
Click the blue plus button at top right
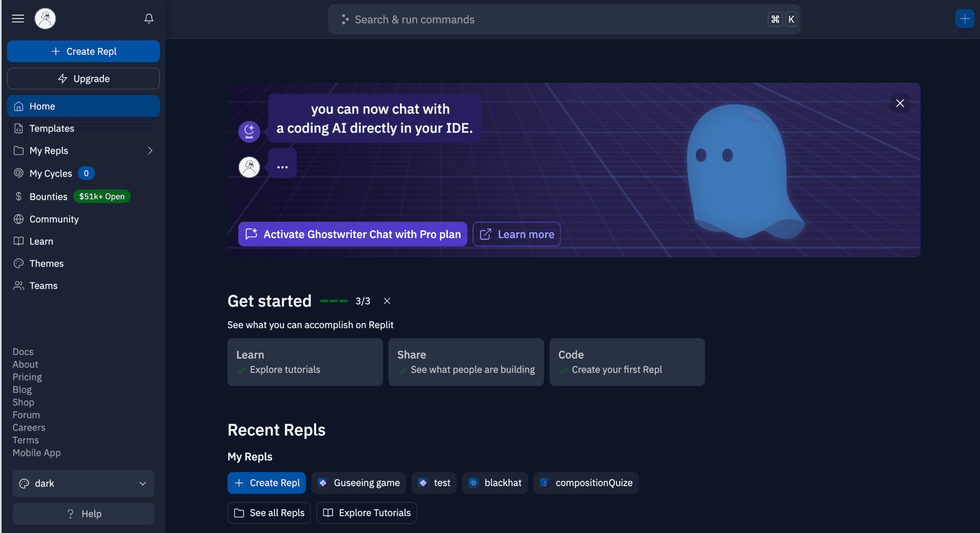[x=964, y=19]
